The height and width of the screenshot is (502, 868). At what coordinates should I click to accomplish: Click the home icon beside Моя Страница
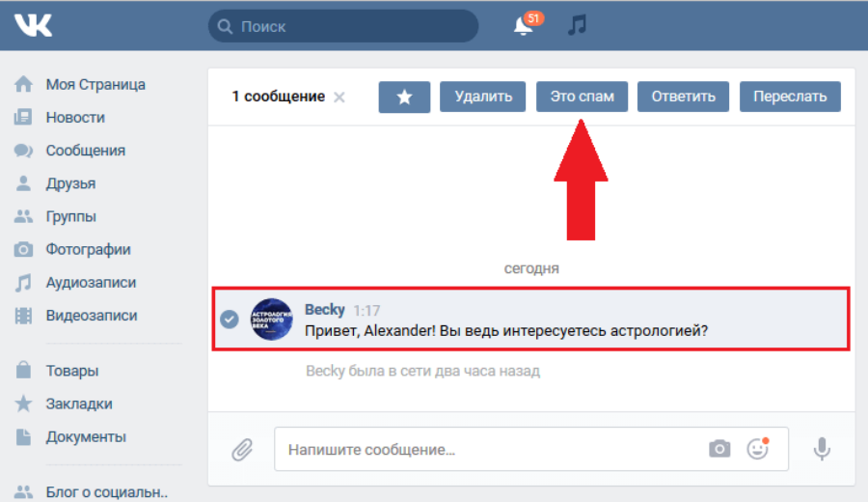(23, 84)
